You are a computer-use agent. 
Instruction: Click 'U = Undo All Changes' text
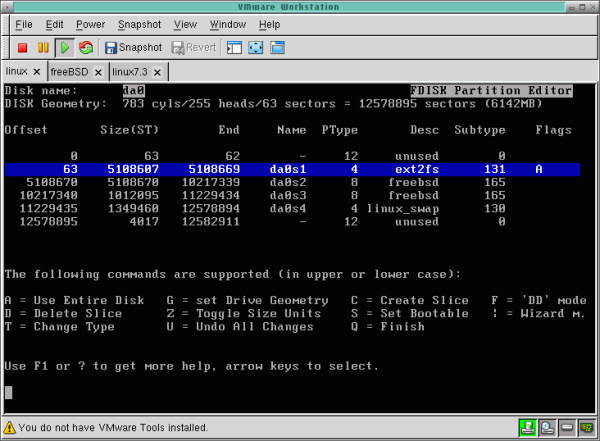pos(240,327)
